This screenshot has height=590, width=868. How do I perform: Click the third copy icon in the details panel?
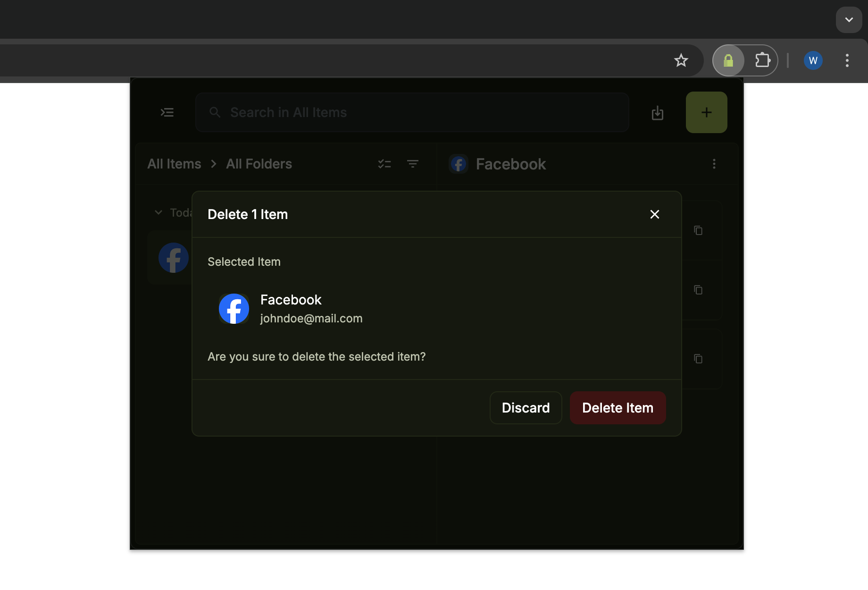698,359
